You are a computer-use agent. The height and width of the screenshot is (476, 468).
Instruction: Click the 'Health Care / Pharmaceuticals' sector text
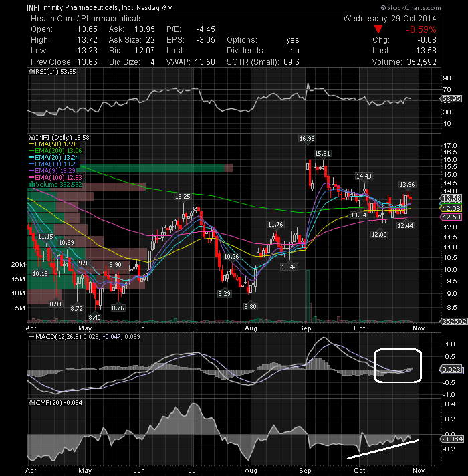[x=87, y=19]
